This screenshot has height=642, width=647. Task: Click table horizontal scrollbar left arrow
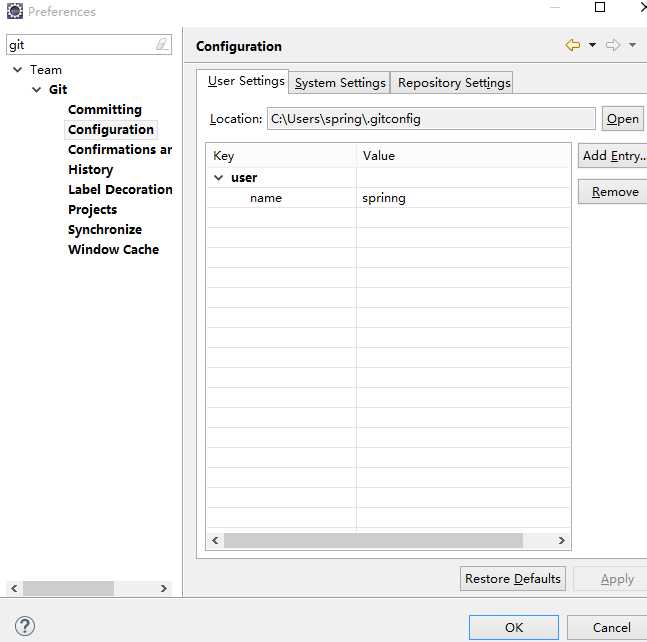(215, 540)
